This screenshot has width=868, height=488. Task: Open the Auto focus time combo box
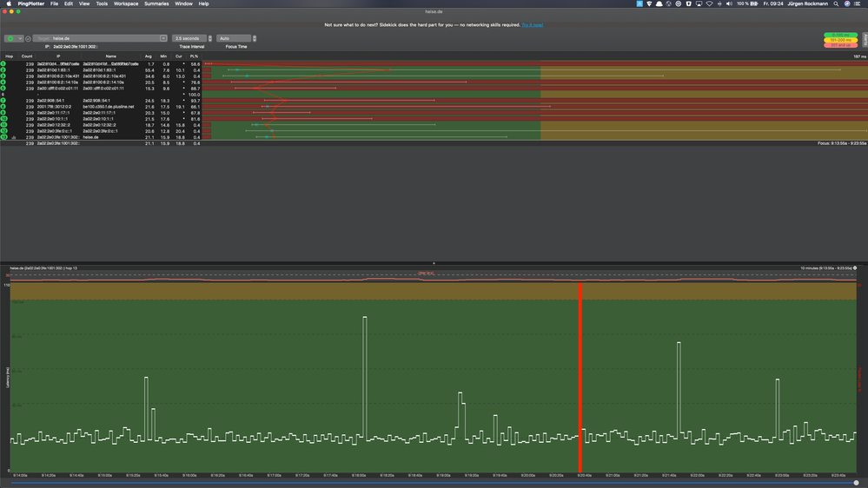click(234, 39)
